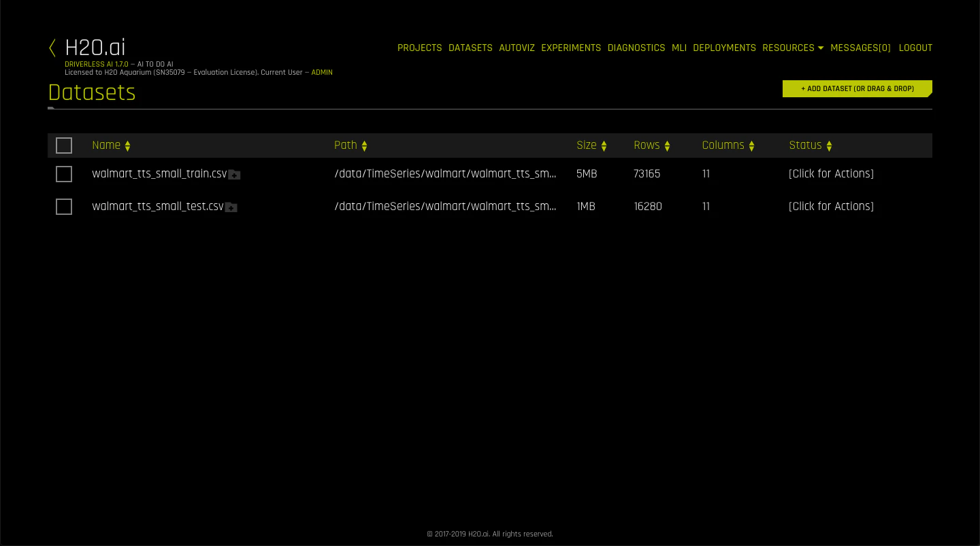Open the Projects page
This screenshot has width=980, height=546.
coord(420,48)
